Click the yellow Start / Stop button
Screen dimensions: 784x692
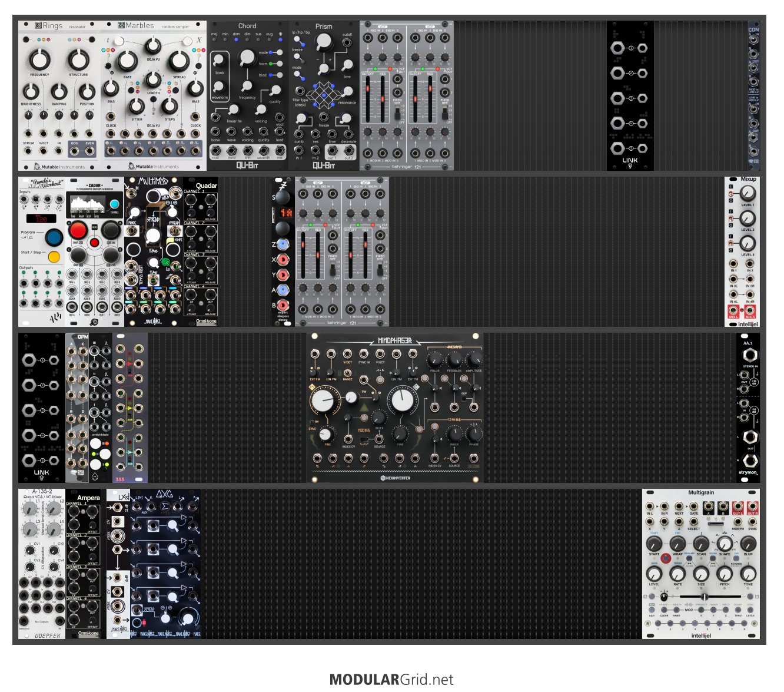(54, 257)
